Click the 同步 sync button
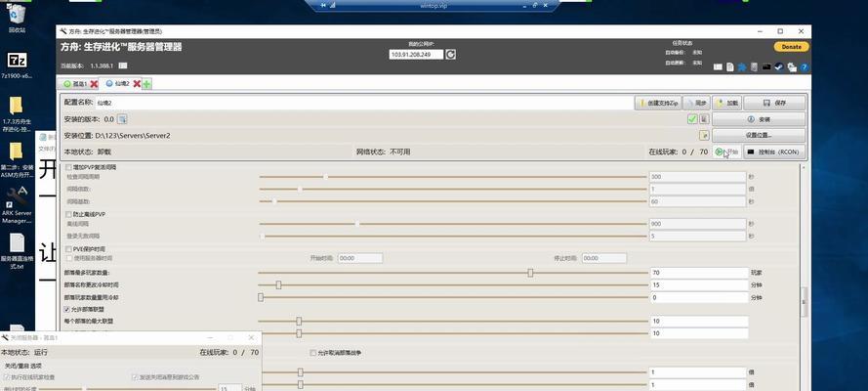The height and width of the screenshot is (391, 868). point(696,103)
